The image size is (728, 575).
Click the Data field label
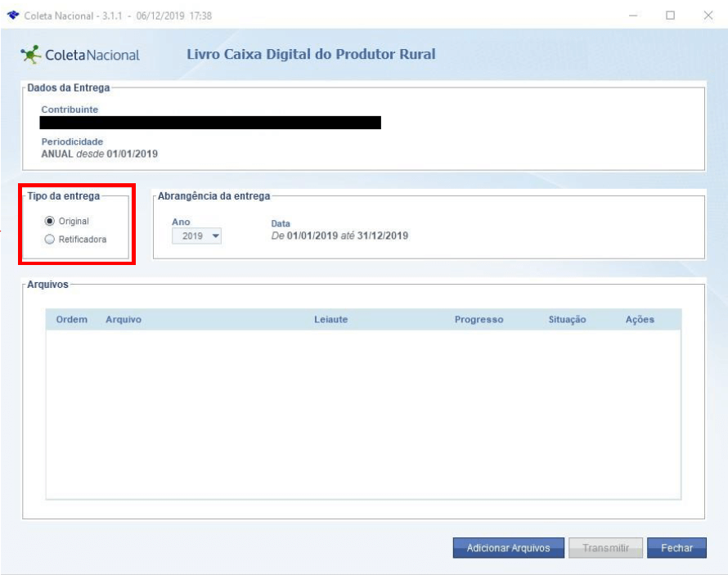281,223
